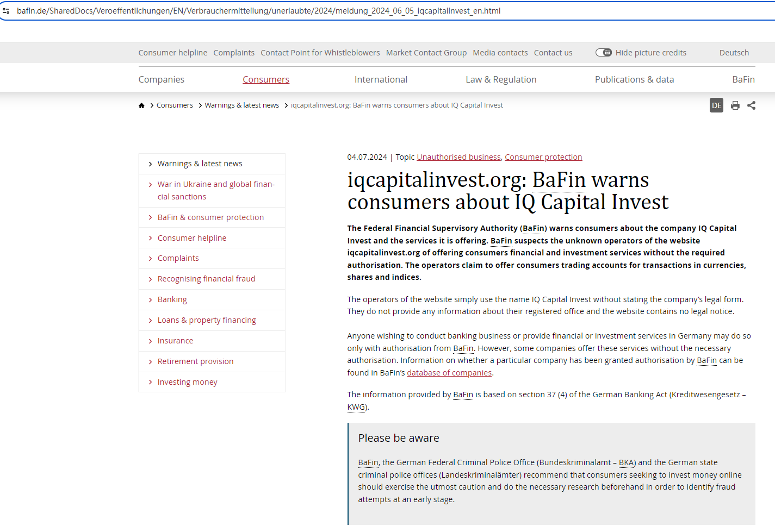Open the Media contacts link
The width and height of the screenshot is (775, 532).
tap(500, 53)
